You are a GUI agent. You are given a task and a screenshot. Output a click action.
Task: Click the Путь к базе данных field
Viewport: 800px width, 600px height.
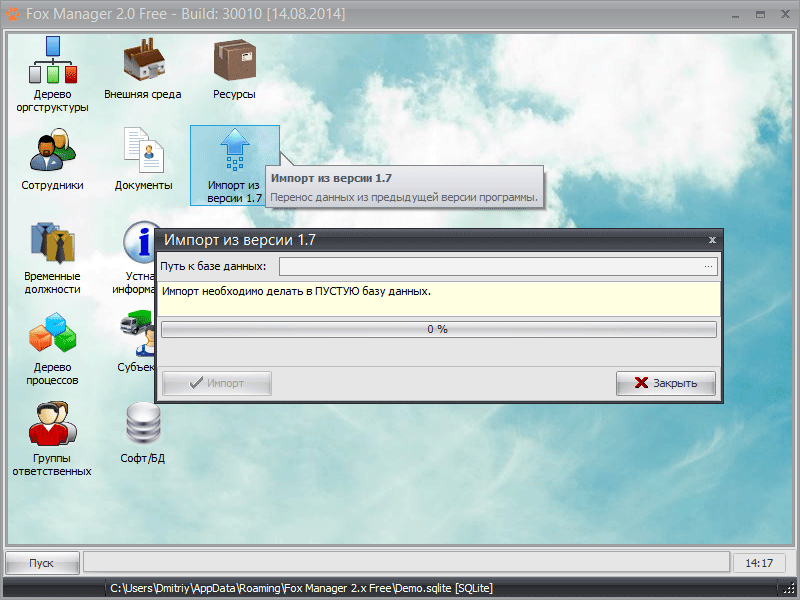tap(490, 266)
